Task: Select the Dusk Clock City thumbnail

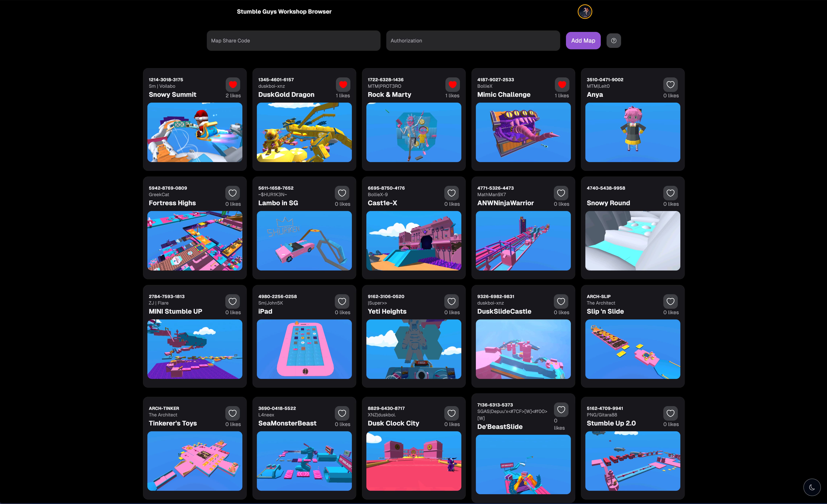Action: 413,461
